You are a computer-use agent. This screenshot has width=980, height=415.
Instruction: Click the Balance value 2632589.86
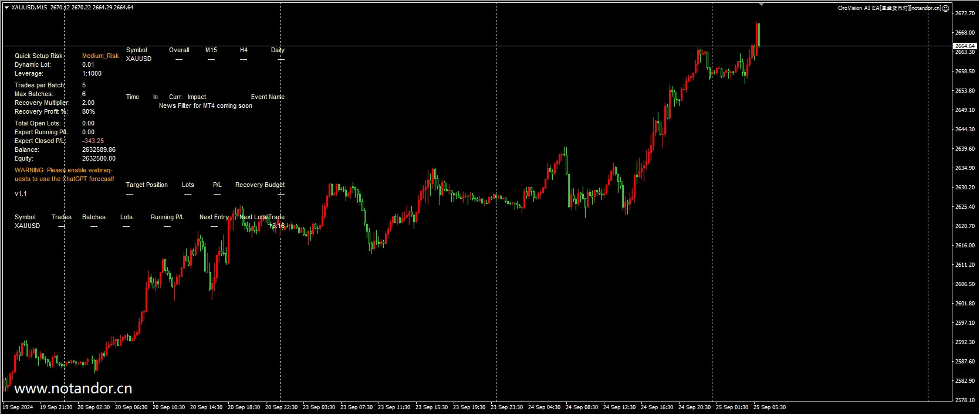(99, 150)
